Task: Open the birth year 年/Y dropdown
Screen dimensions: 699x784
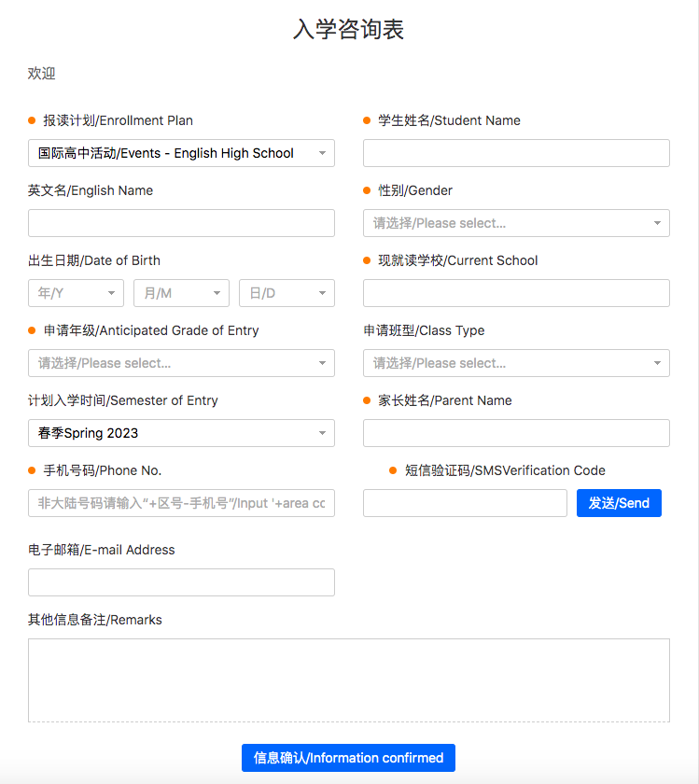Action: [76, 293]
